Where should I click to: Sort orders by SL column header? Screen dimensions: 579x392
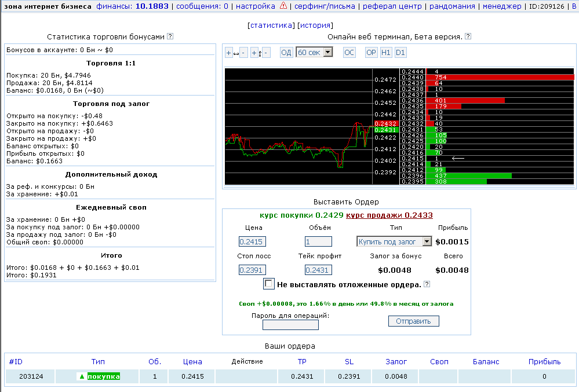[x=349, y=362]
